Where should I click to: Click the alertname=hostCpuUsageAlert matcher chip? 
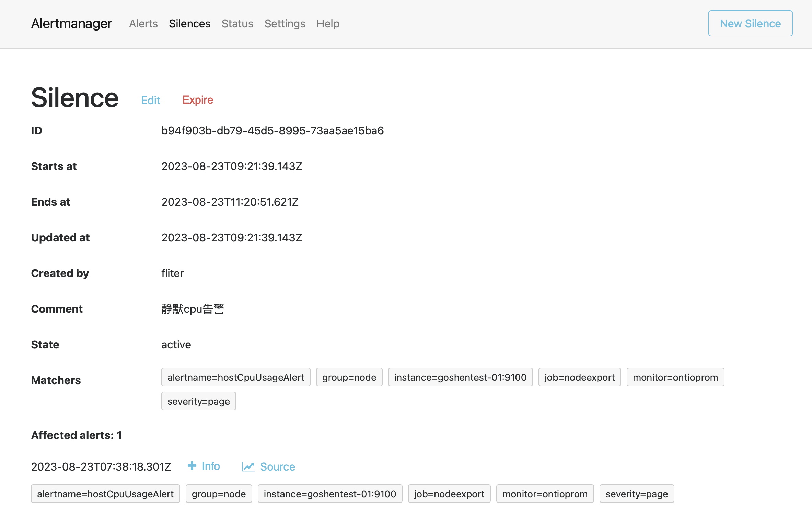(x=235, y=377)
